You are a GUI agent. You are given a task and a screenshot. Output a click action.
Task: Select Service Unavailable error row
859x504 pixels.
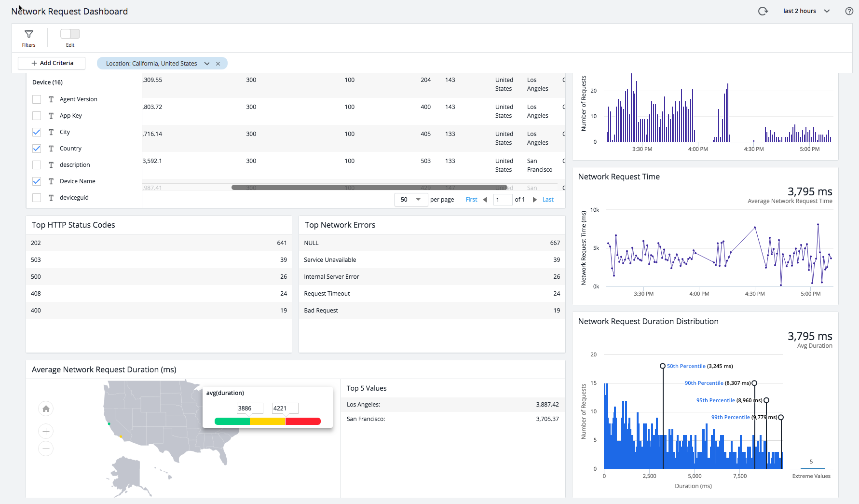(x=432, y=260)
